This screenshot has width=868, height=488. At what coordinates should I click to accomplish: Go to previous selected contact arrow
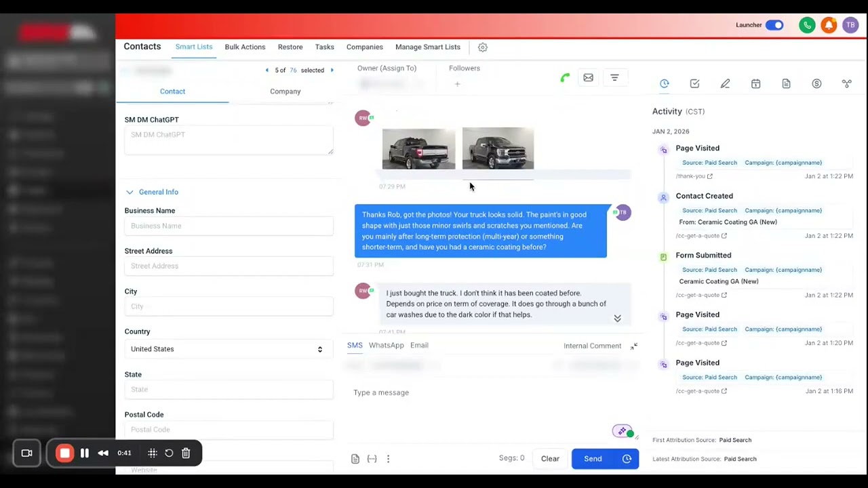267,70
